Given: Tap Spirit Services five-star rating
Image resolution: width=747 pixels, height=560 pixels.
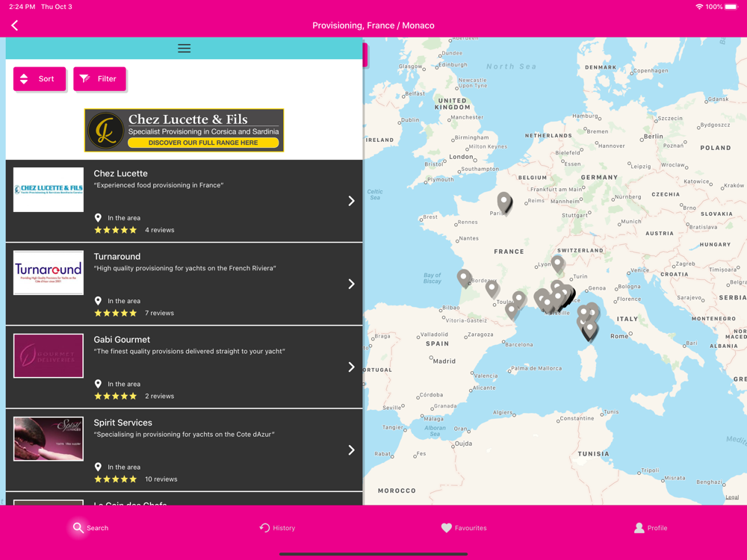Looking at the screenshot, I should (116, 479).
